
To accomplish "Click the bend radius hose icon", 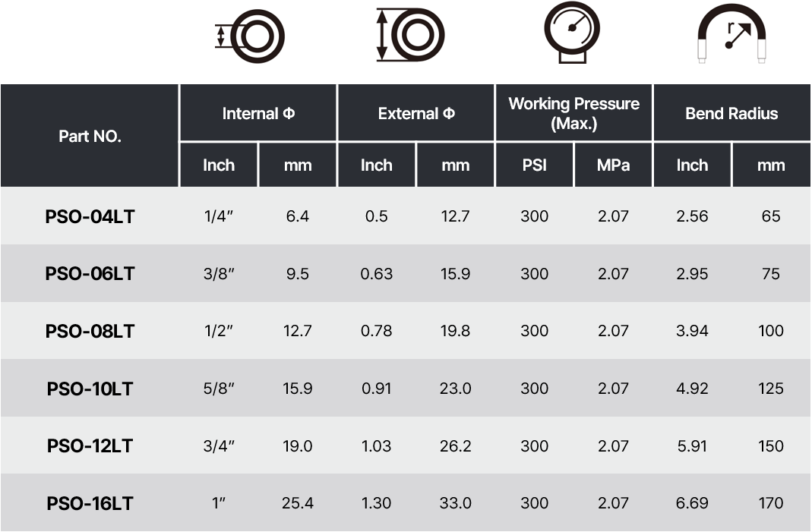I will (731, 33).
